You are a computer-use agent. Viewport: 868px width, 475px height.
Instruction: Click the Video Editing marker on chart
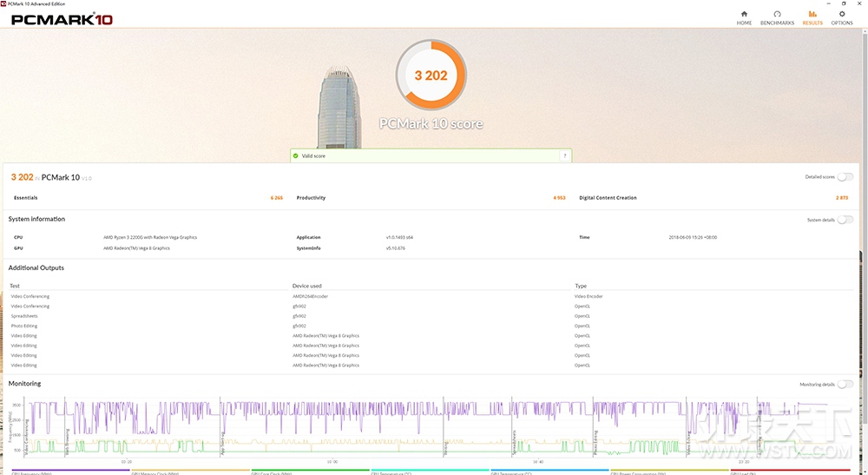(688, 443)
